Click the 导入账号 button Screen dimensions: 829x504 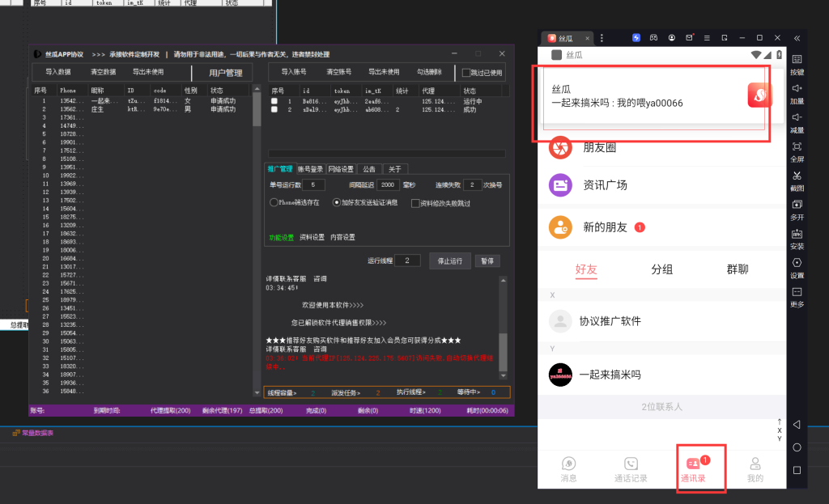tap(292, 72)
